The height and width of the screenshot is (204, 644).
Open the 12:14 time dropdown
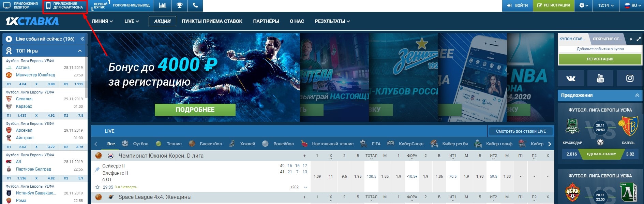606,5
